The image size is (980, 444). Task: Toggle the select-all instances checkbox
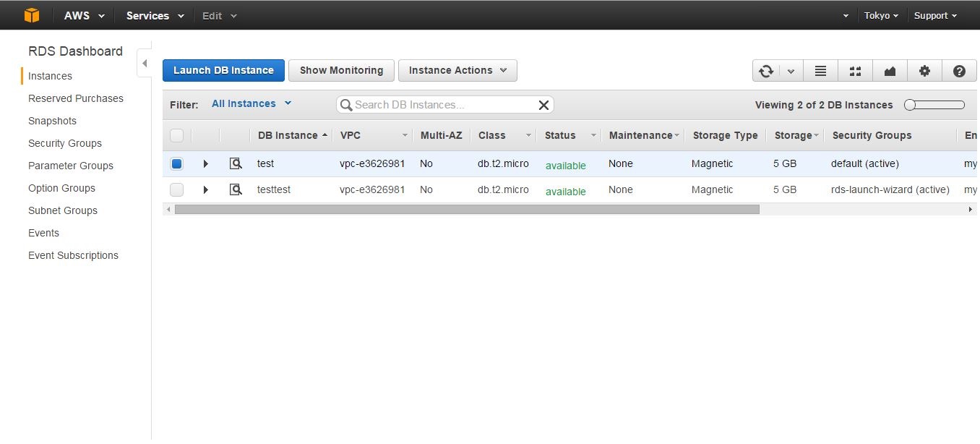point(176,135)
